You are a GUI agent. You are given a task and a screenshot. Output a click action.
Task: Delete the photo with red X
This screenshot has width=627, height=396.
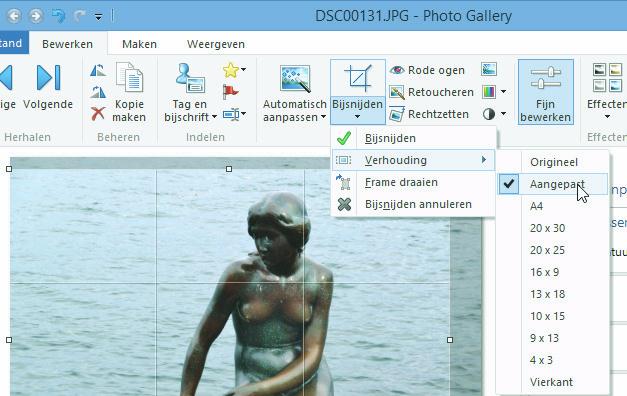coord(98,114)
